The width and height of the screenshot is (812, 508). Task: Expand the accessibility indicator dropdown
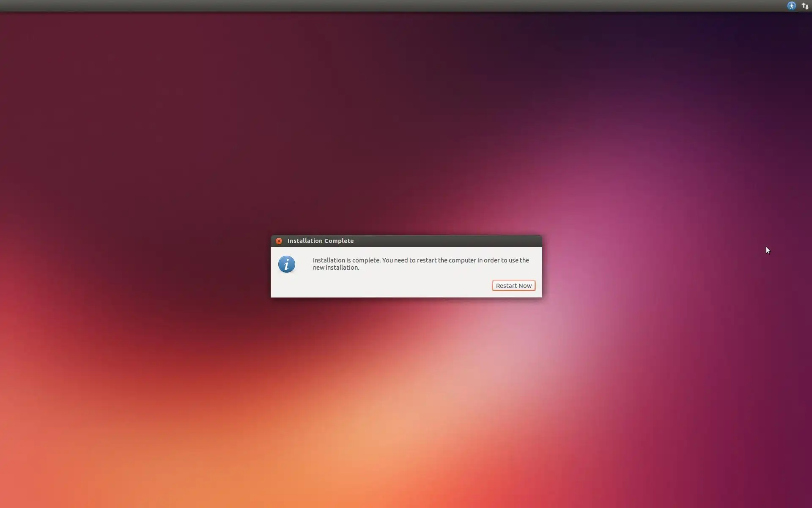point(791,6)
